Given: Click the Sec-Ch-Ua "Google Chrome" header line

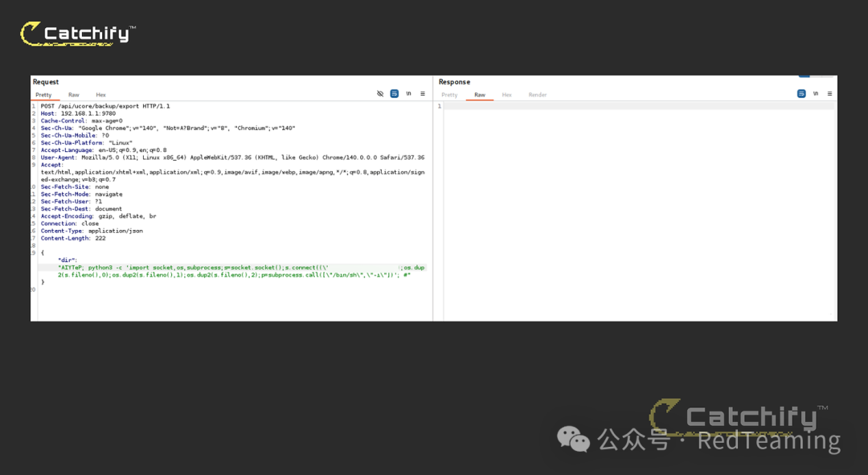Looking at the screenshot, I should click(x=168, y=128).
